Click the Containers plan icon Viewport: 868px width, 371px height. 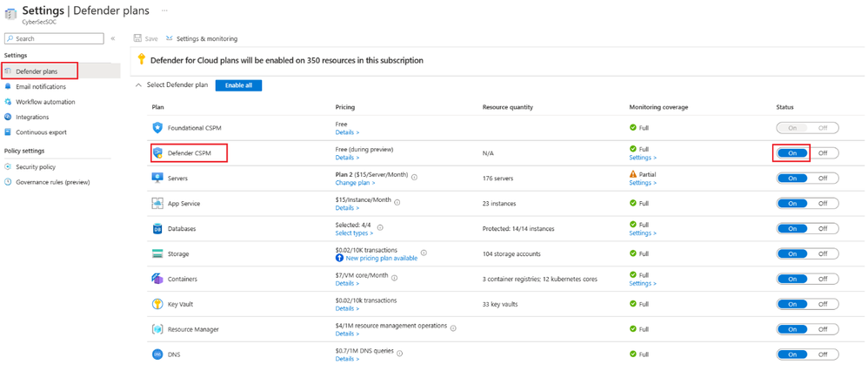pos(157,279)
